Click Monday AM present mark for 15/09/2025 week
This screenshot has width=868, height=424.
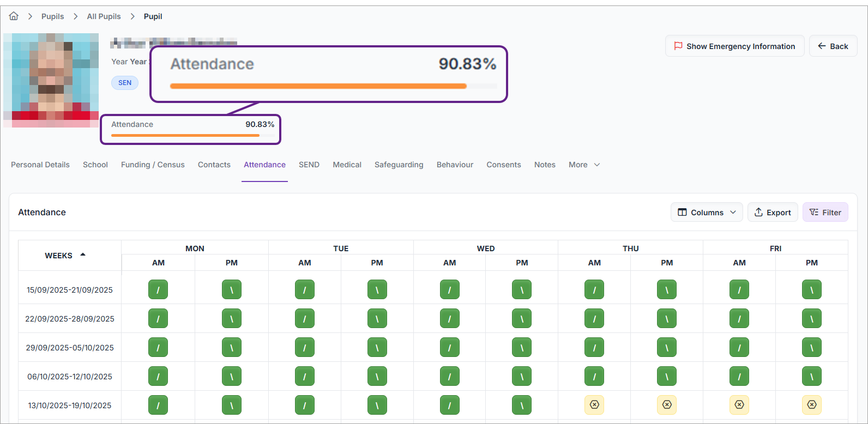click(x=158, y=290)
